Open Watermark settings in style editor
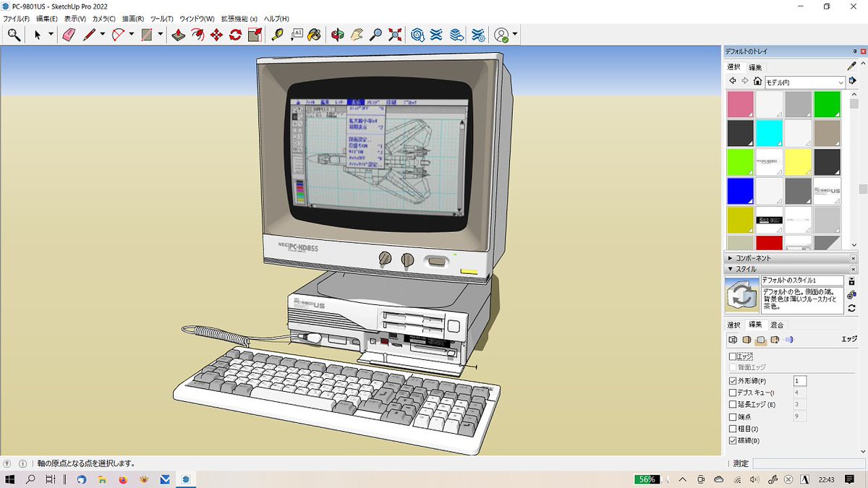Viewport: 868px width, 488px height. 775,339
